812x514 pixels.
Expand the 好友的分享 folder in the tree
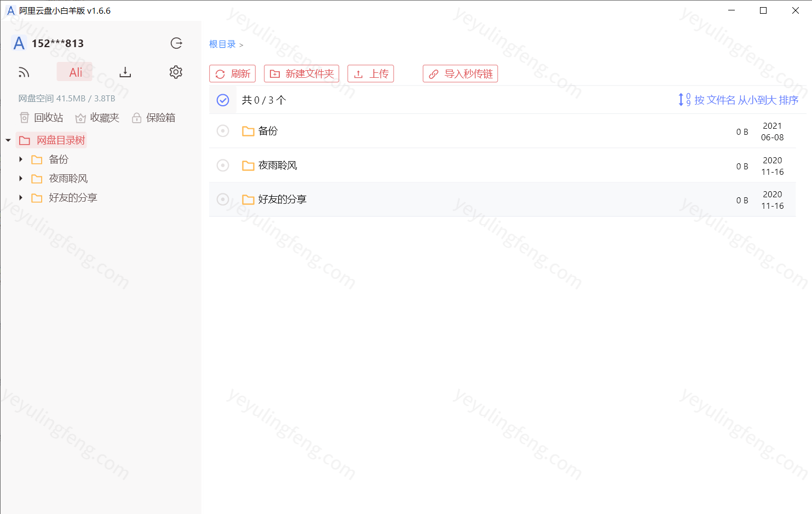[21, 198]
